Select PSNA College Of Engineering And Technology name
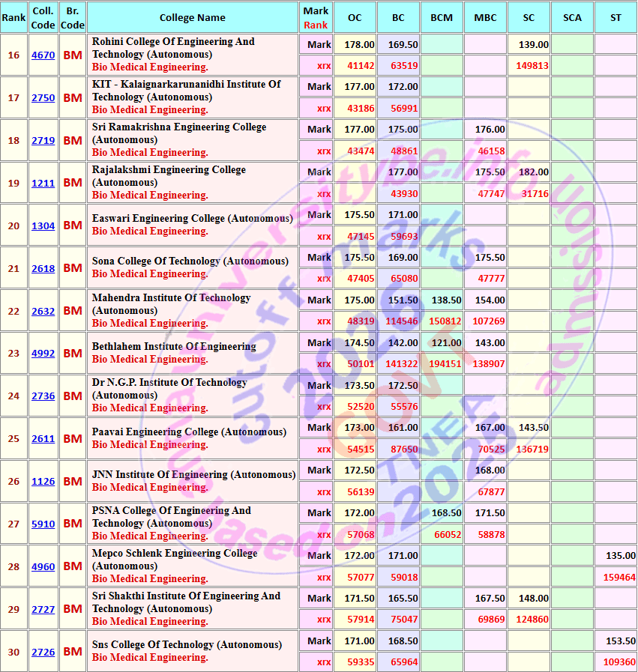638x672 pixels. [172, 516]
